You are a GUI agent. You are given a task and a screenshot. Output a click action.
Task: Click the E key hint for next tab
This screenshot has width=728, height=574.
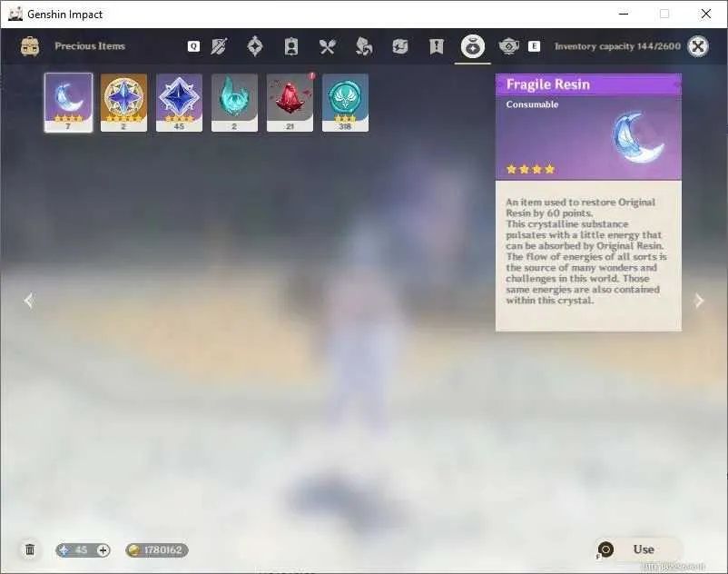click(534, 46)
